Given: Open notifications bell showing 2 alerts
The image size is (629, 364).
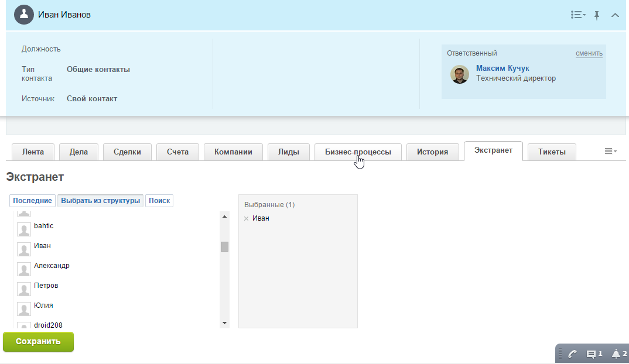Looking at the screenshot, I should 616,353.
